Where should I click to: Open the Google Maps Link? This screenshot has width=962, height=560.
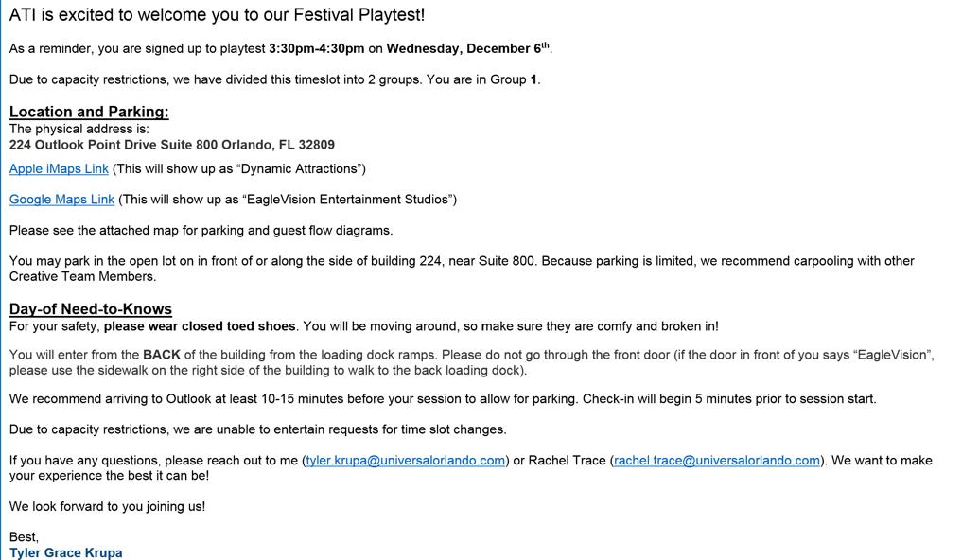pos(62,200)
